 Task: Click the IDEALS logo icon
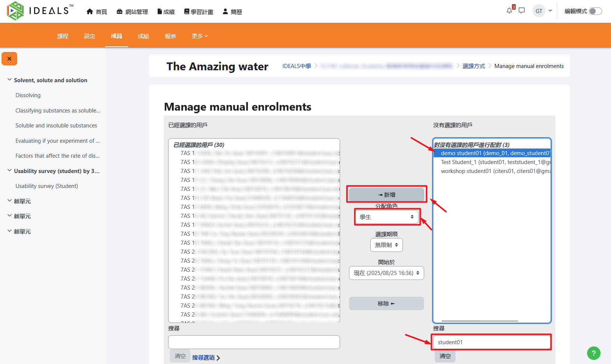coord(15,11)
